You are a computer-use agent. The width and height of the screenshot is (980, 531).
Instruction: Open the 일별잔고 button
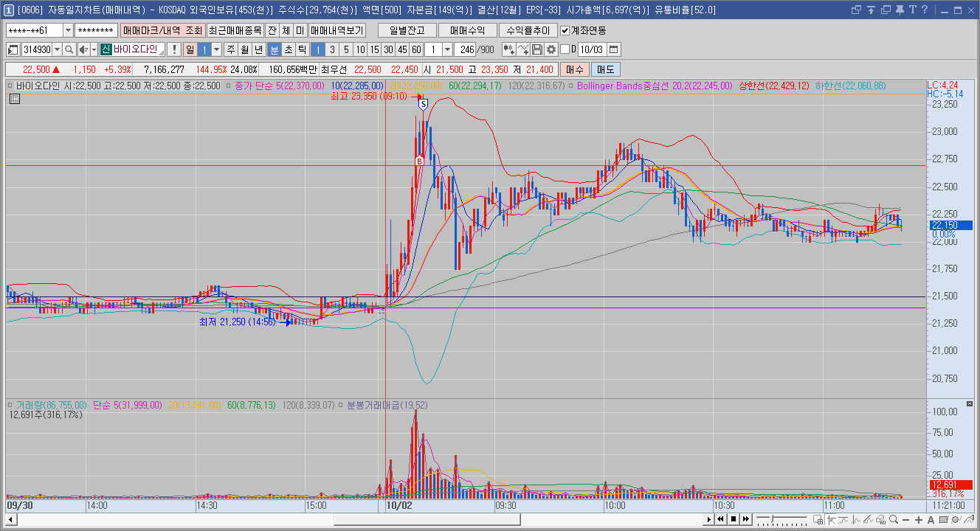coord(407,30)
